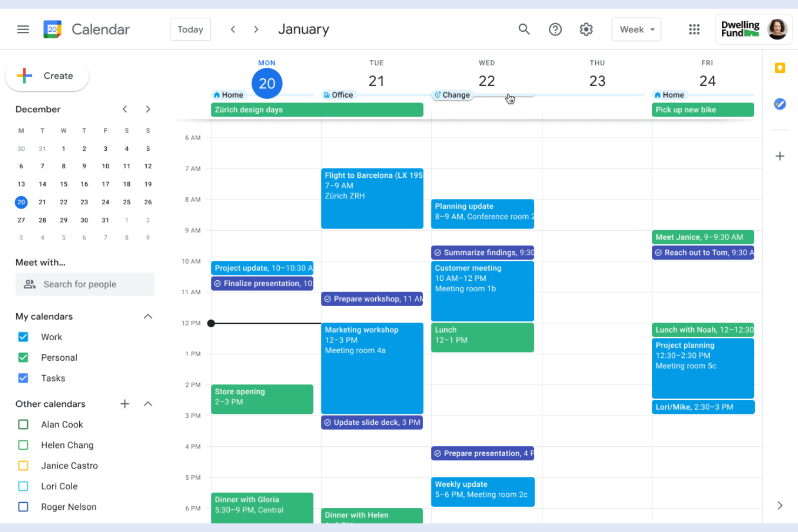Open the Google apps grid
The width and height of the screenshot is (798, 532).
coord(694,29)
